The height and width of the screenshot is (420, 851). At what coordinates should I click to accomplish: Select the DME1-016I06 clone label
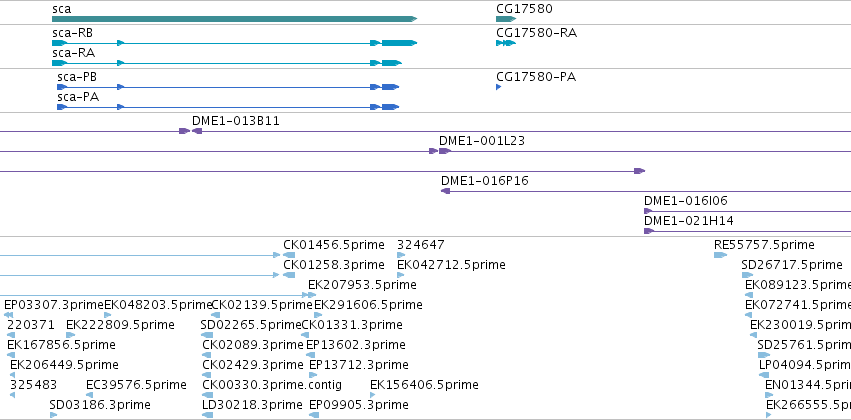coord(685,201)
